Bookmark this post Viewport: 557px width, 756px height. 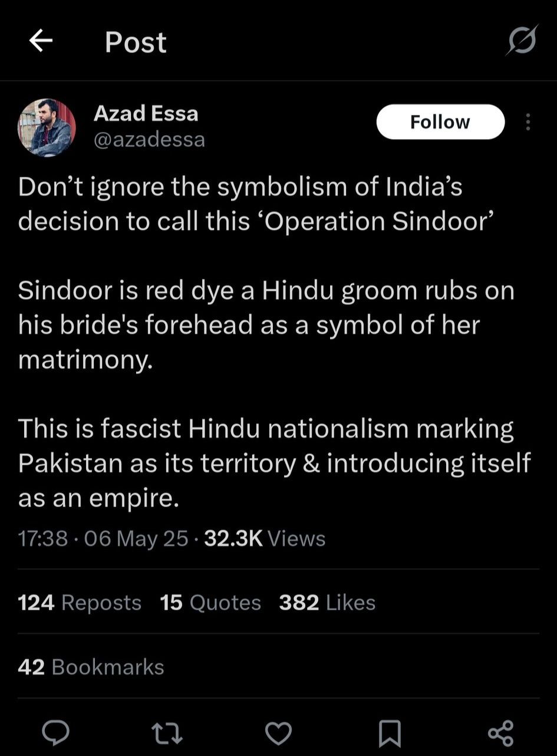click(x=390, y=733)
